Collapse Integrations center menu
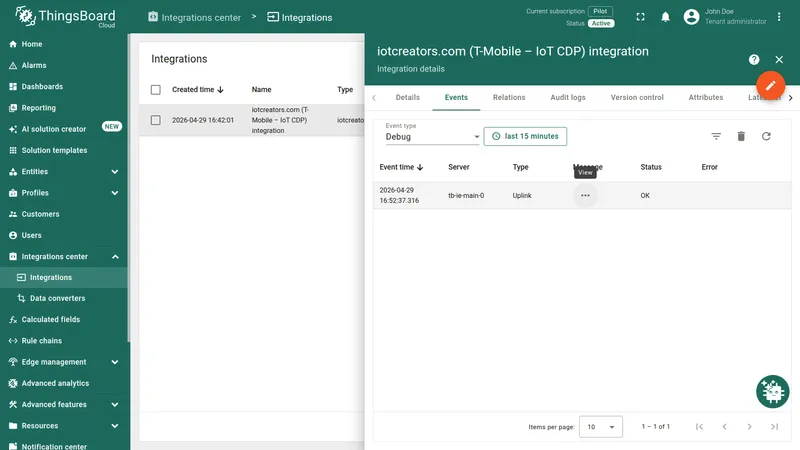This screenshot has width=800, height=450. point(115,257)
